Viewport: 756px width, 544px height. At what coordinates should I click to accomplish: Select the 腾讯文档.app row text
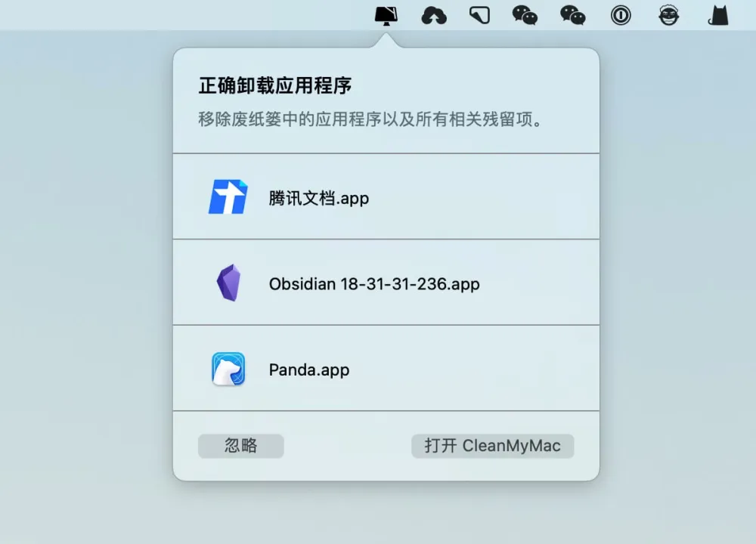319,198
